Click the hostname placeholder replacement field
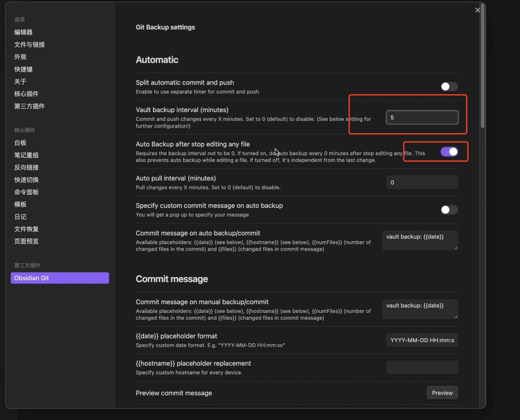The height and width of the screenshot is (420, 520). coord(422,367)
